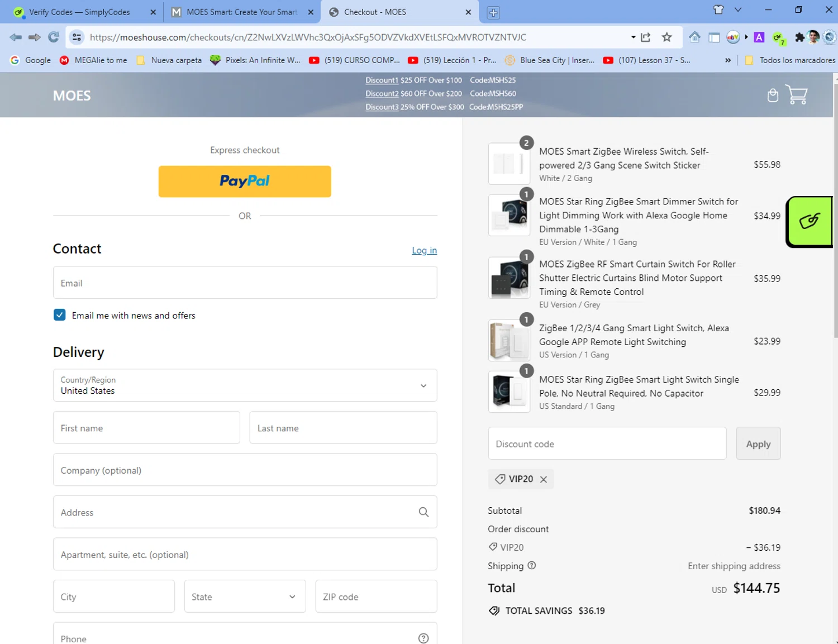Open the Extensions puzzle menu

tap(799, 37)
